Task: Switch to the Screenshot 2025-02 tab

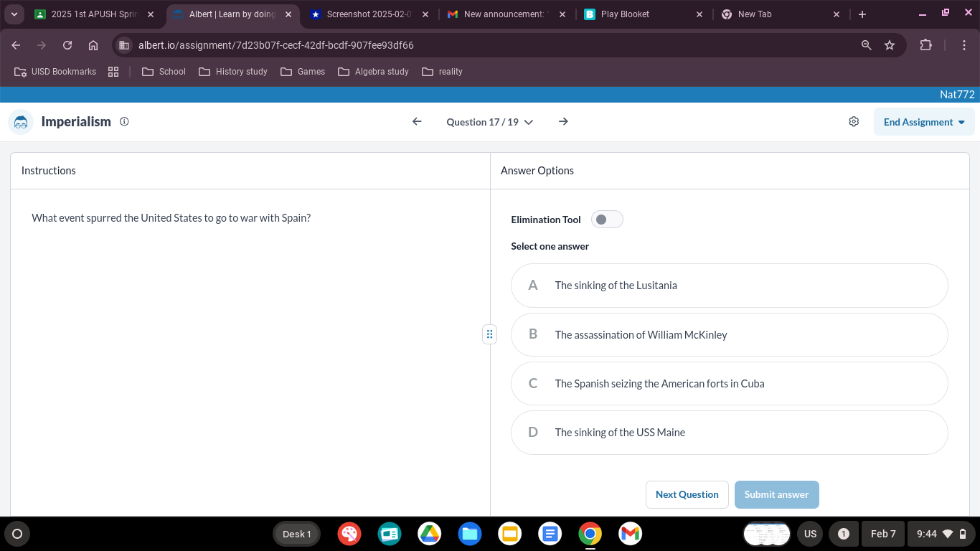Action: 369,14
